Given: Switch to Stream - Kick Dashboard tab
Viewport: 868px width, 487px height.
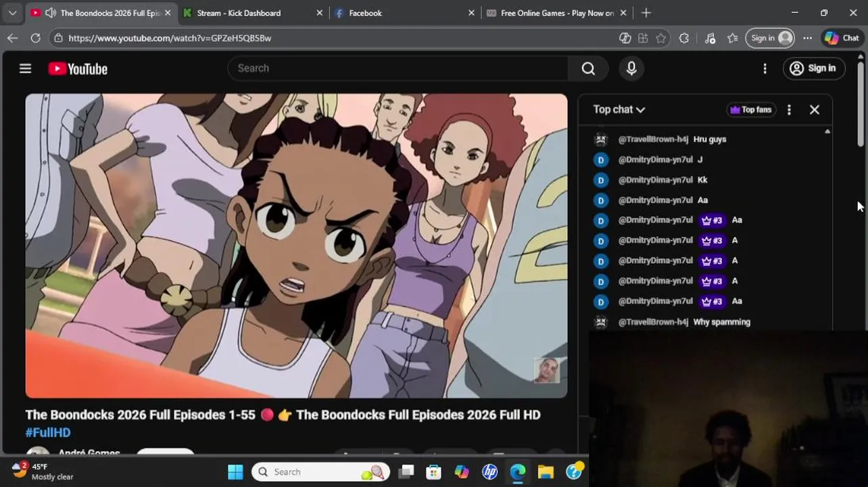Looking at the screenshot, I should click(x=239, y=13).
